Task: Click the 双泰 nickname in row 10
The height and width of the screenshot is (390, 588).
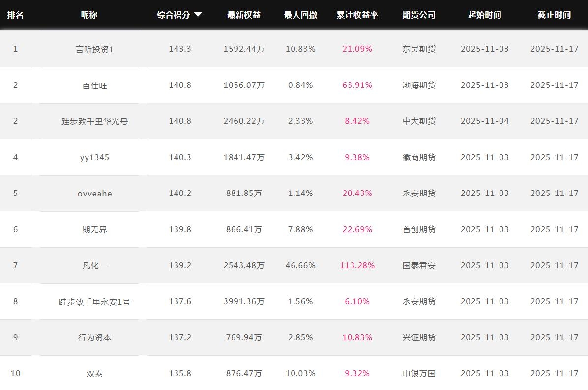Action: pos(94,374)
